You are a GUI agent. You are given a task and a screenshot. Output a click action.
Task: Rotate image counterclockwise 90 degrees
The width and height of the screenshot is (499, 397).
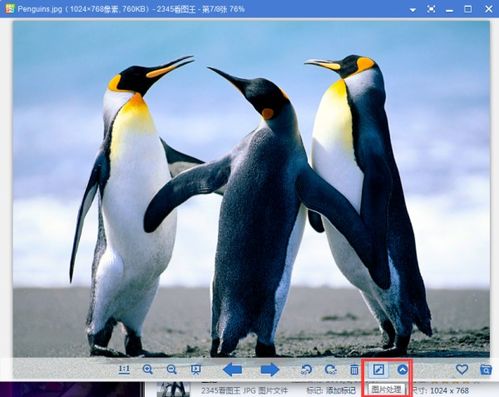306,369
